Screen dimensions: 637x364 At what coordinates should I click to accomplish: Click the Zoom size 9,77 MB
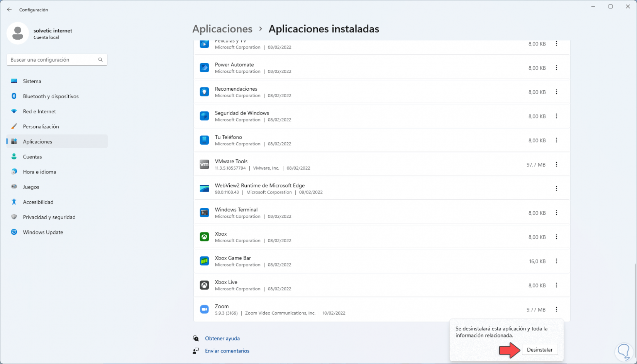[x=536, y=310]
